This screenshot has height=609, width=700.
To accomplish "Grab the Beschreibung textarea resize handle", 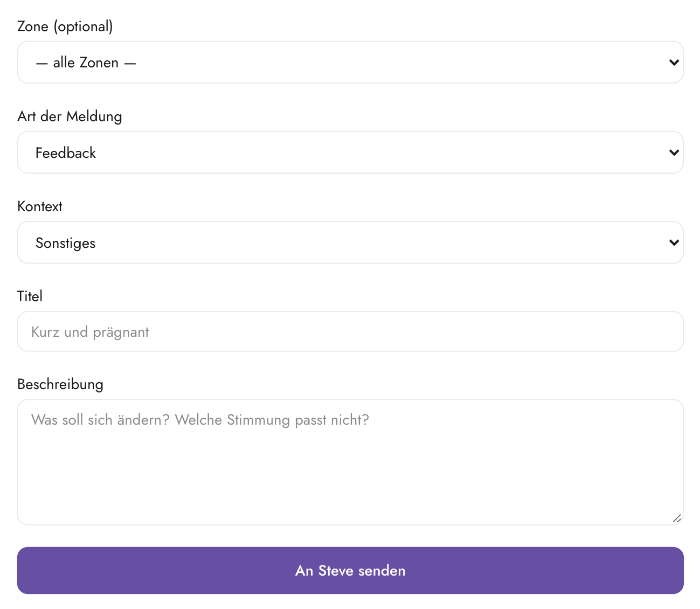I will point(677,518).
